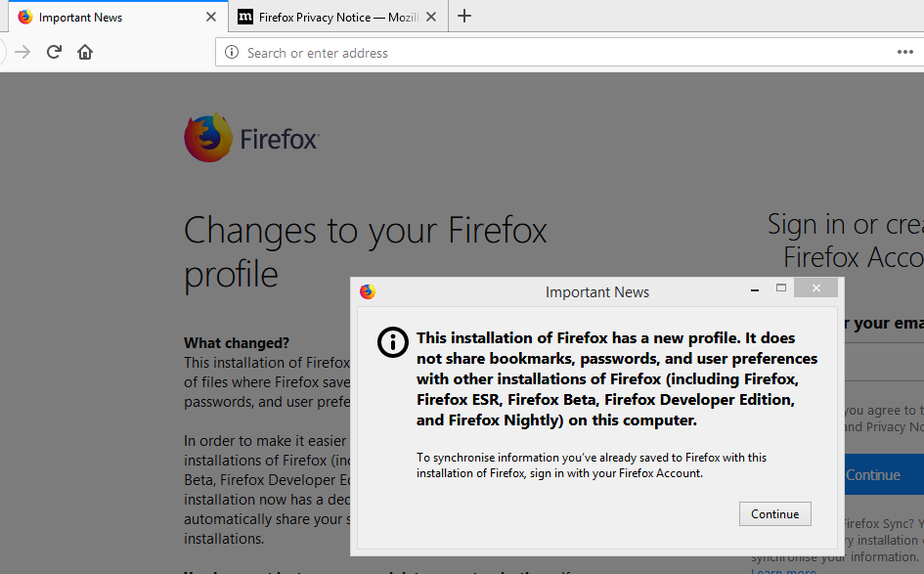Close the Important News browser tab

click(211, 17)
